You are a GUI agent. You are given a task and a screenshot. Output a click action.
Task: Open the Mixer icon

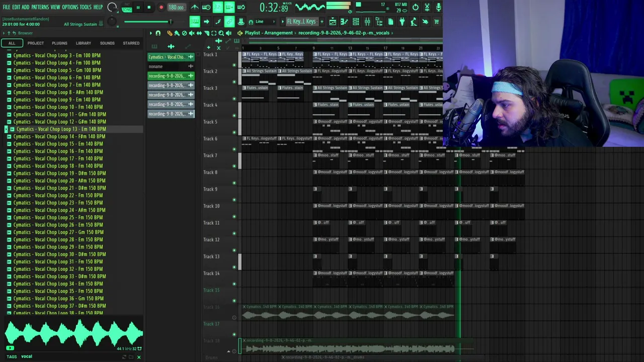click(367, 22)
